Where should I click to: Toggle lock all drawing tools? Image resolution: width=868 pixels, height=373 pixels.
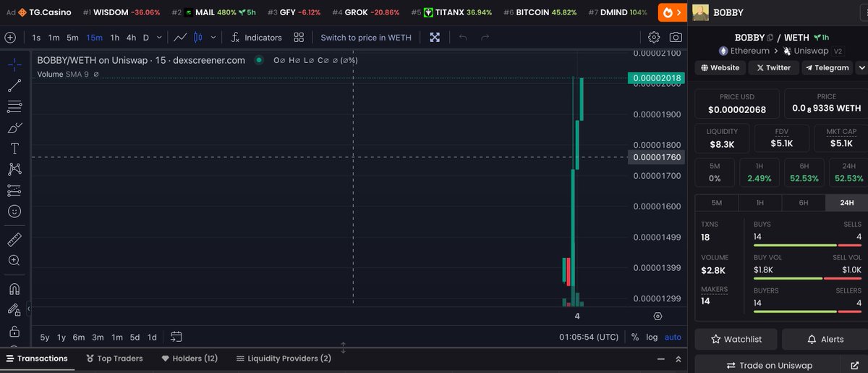click(14, 331)
